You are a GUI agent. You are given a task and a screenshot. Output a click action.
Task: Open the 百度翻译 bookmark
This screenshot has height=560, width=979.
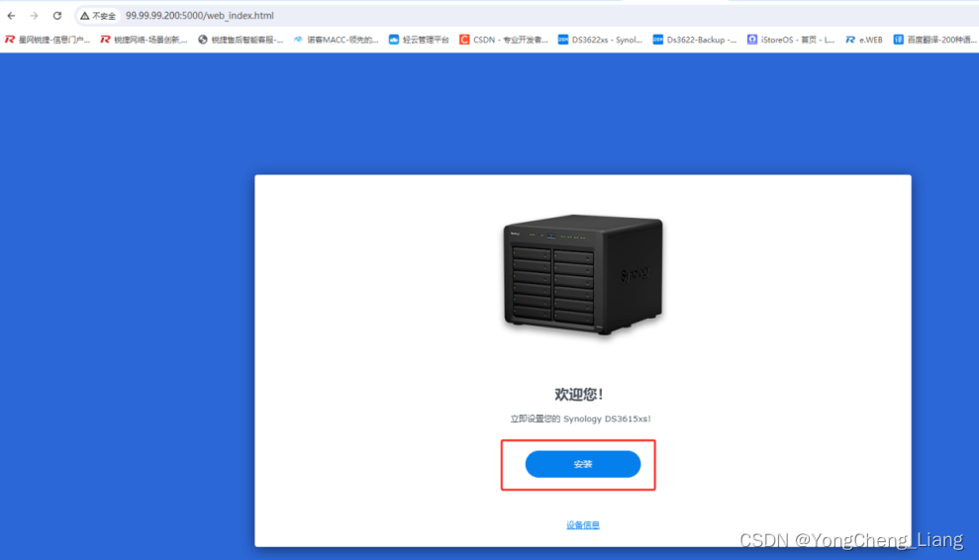pyautogui.click(x=934, y=40)
